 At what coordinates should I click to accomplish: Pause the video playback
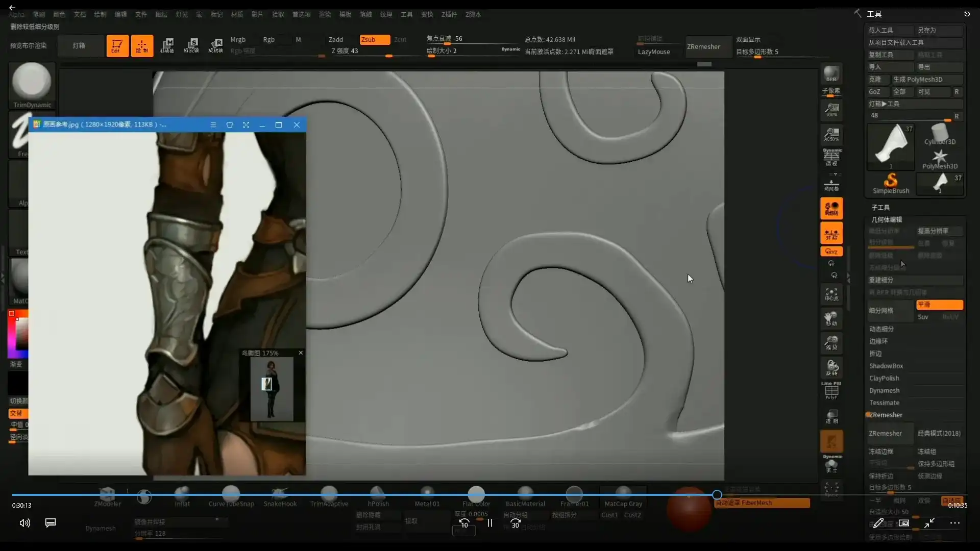pyautogui.click(x=490, y=523)
